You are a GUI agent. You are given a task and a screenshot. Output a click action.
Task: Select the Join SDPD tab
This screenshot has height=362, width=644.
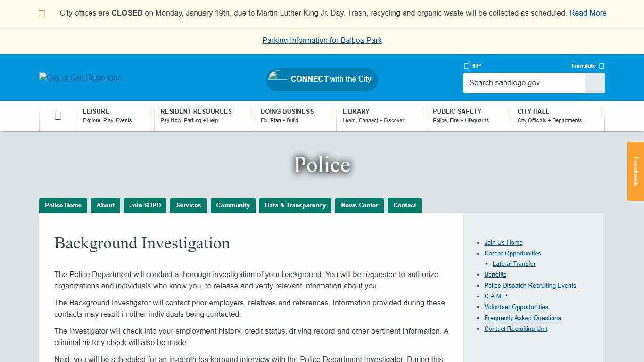pyautogui.click(x=145, y=205)
